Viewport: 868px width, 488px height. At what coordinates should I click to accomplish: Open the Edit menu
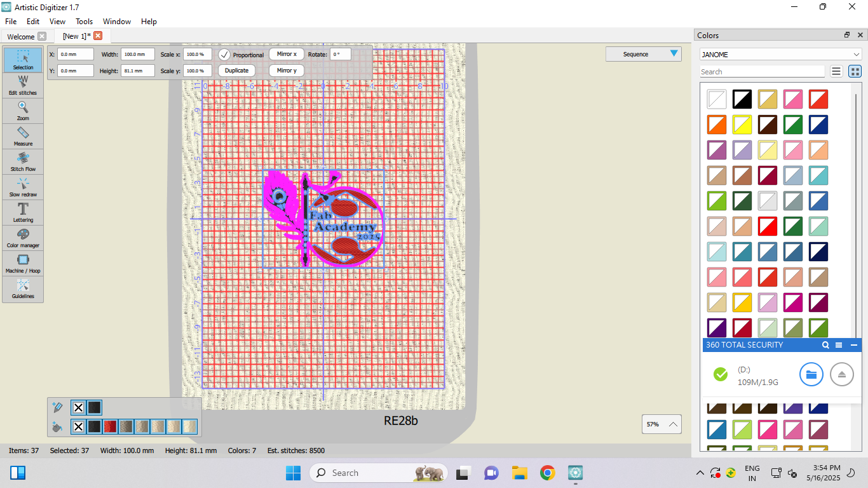click(33, 21)
